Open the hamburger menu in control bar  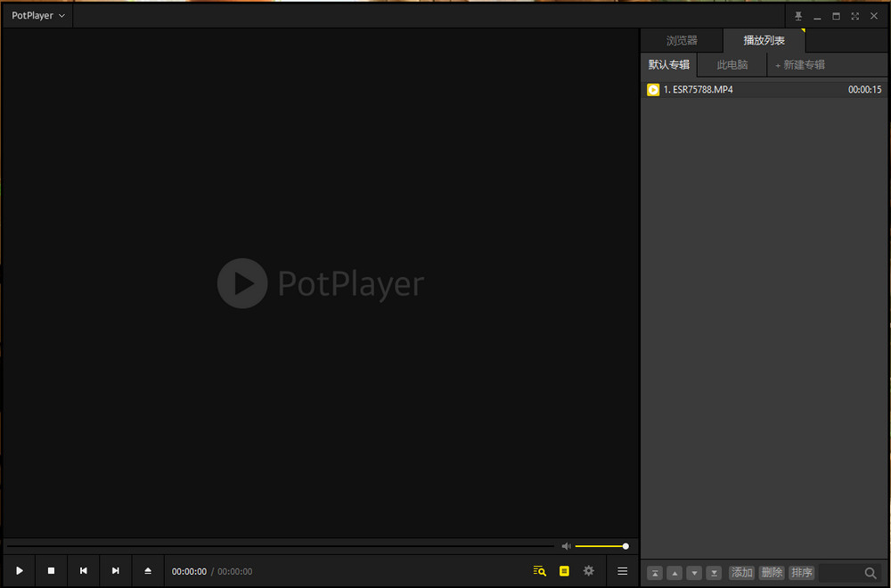click(x=622, y=571)
